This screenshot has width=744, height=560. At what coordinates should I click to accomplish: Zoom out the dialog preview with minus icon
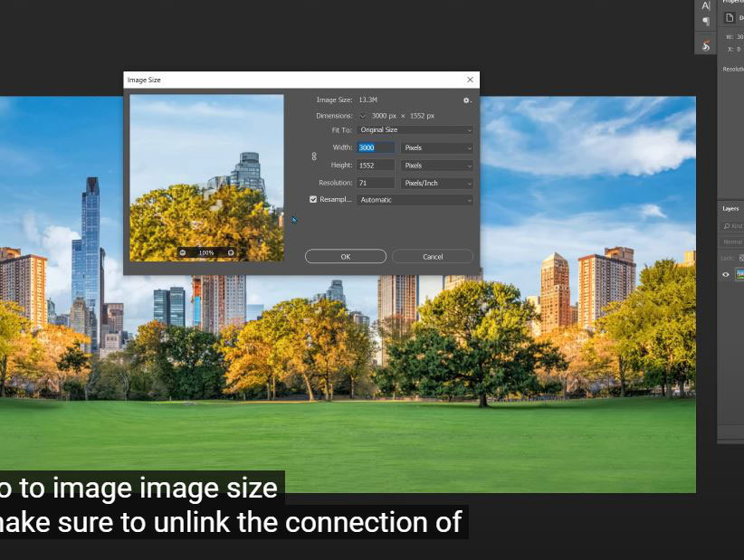pos(183,252)
